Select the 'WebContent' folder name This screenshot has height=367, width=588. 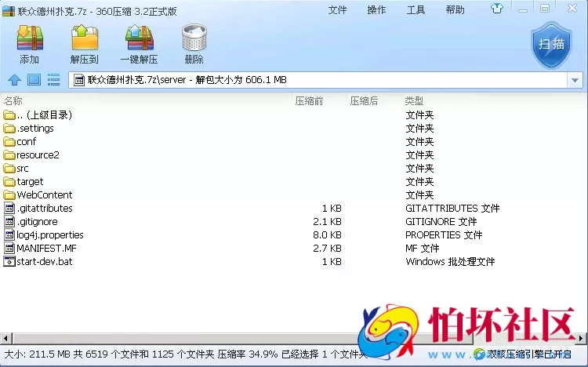point(44,195)
